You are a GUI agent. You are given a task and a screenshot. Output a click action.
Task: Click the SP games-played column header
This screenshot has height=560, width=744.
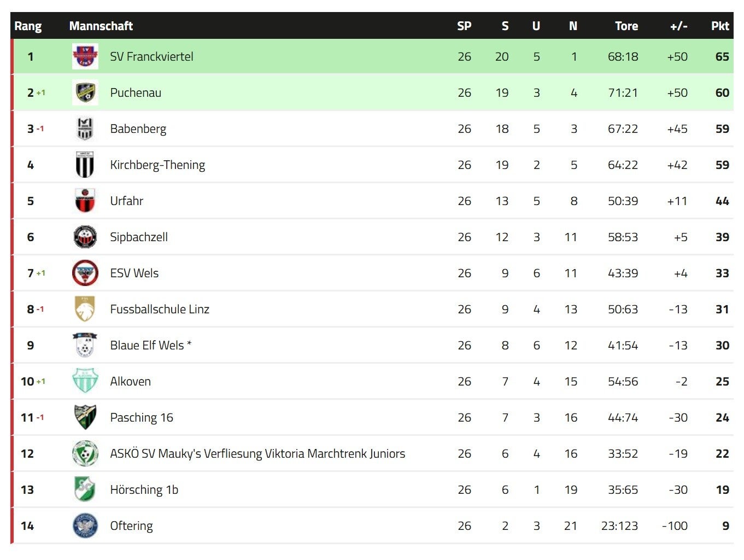464,26
